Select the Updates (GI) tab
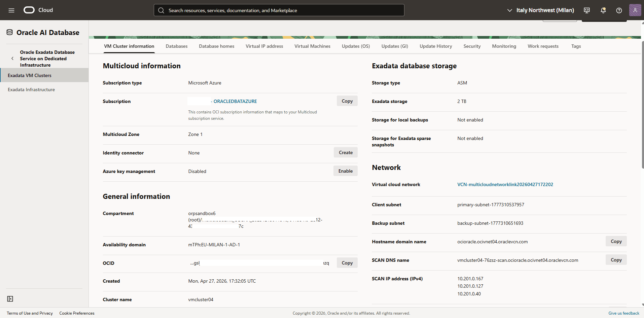Image resolution: width=644 pixels, height=318 pixels. click(x=395, y=46)
